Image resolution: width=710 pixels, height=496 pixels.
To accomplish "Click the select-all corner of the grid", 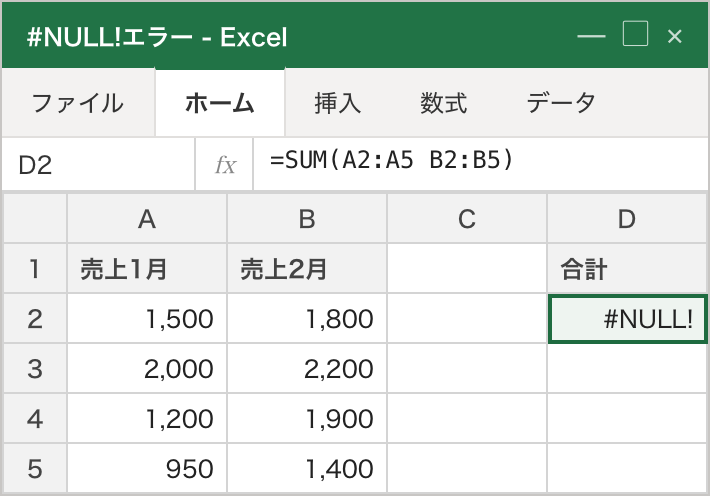I will click(35, 219).
